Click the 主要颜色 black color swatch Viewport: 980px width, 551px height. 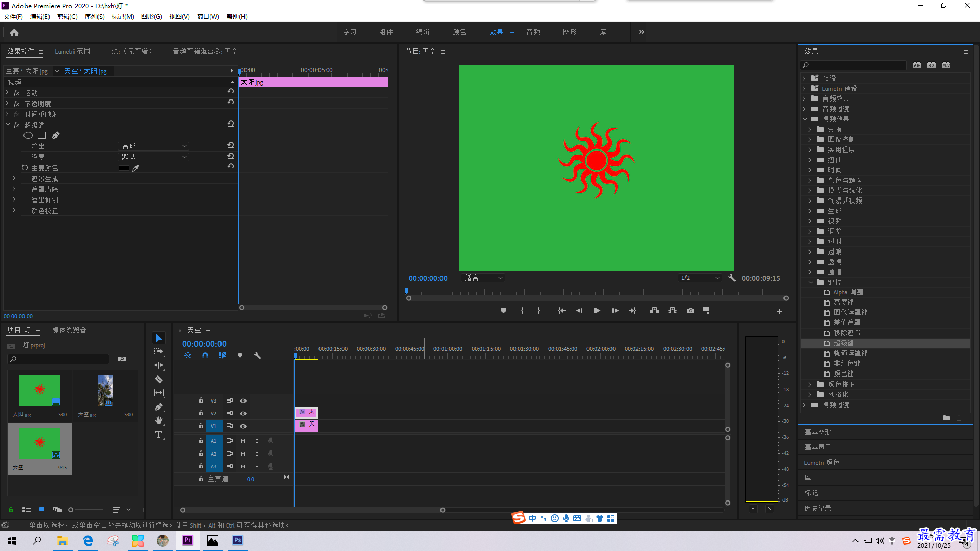pyautogui.click(x=124, y=168)
